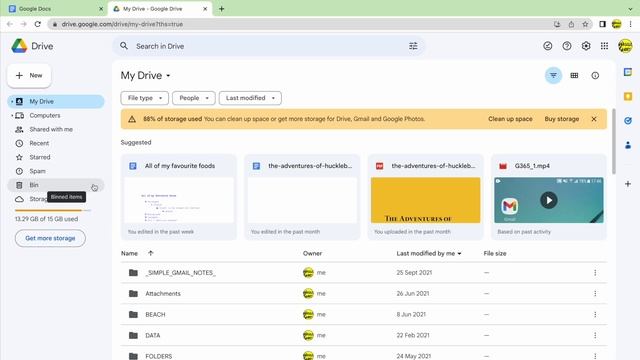
Task: Select the DATA folder row
Action: [364, 336]
